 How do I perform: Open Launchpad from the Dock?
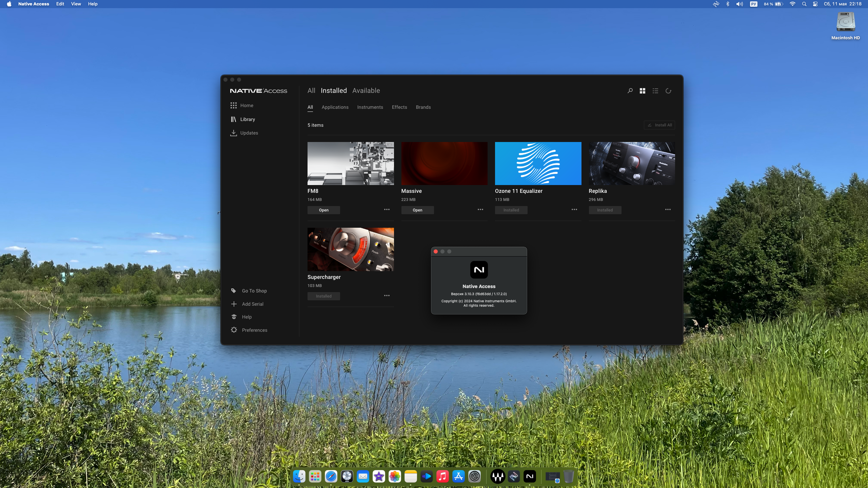coord(315,477)
